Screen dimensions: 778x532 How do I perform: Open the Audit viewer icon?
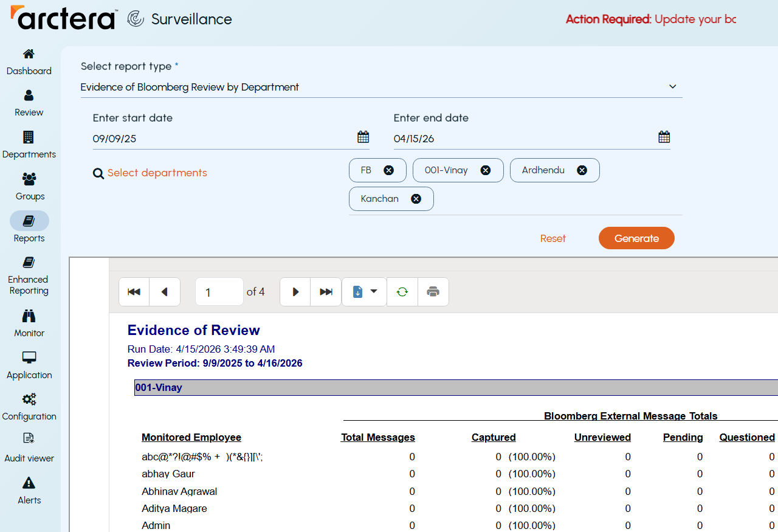click(x=29, y=438)
